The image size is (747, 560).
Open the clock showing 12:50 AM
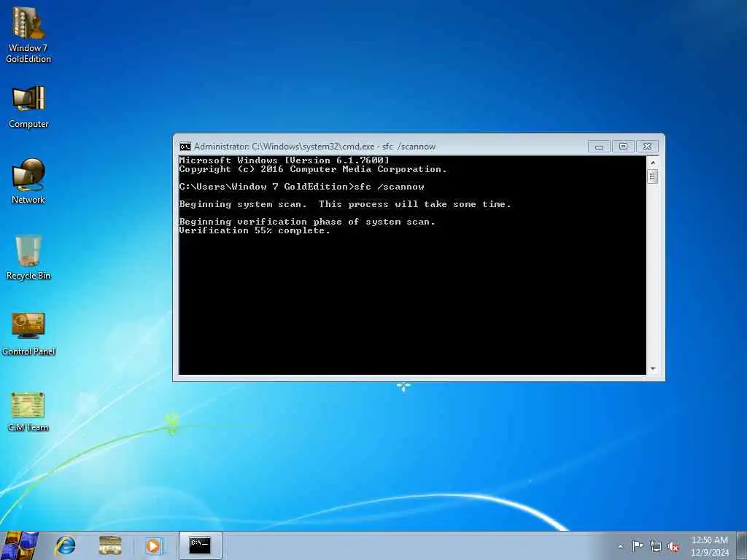710,546
